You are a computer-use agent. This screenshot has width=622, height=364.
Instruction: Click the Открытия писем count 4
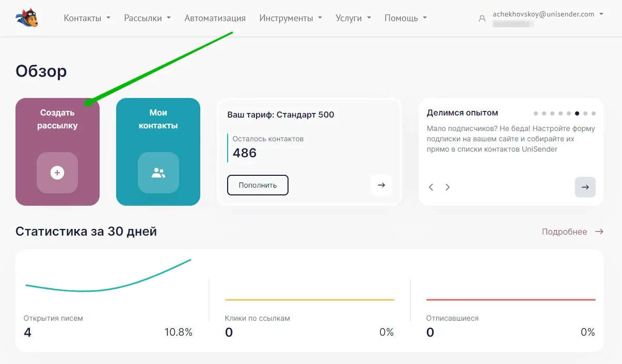pyautogui.click(x=27, y=333)
